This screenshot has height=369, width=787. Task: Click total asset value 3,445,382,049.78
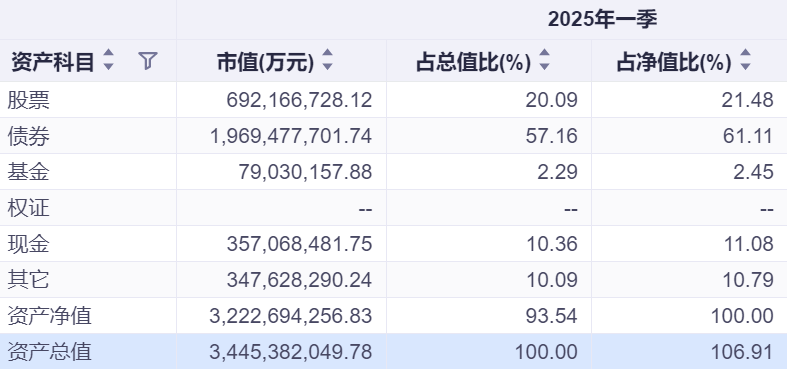click(291, 352)
